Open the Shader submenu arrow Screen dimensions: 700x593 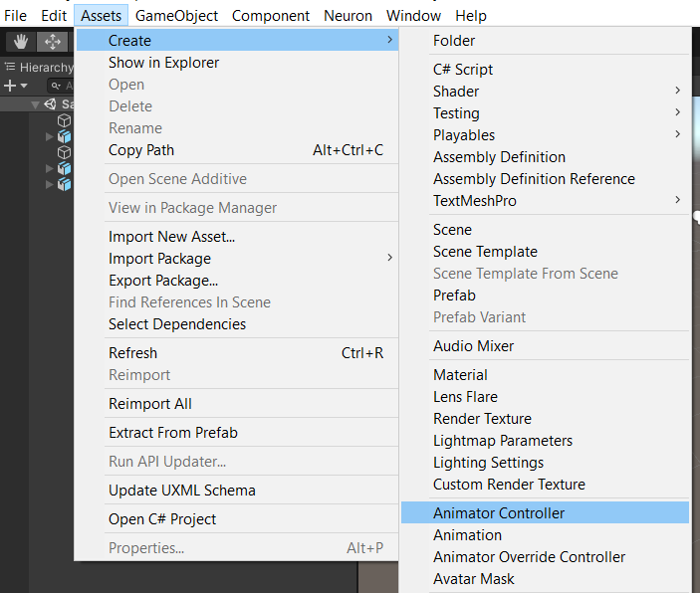tap(678, 91)
